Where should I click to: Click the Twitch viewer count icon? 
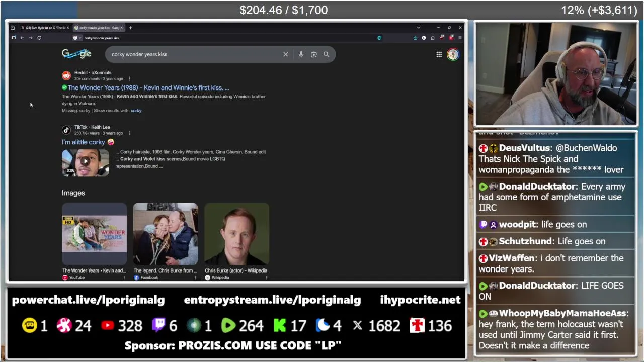click(158, 325)
